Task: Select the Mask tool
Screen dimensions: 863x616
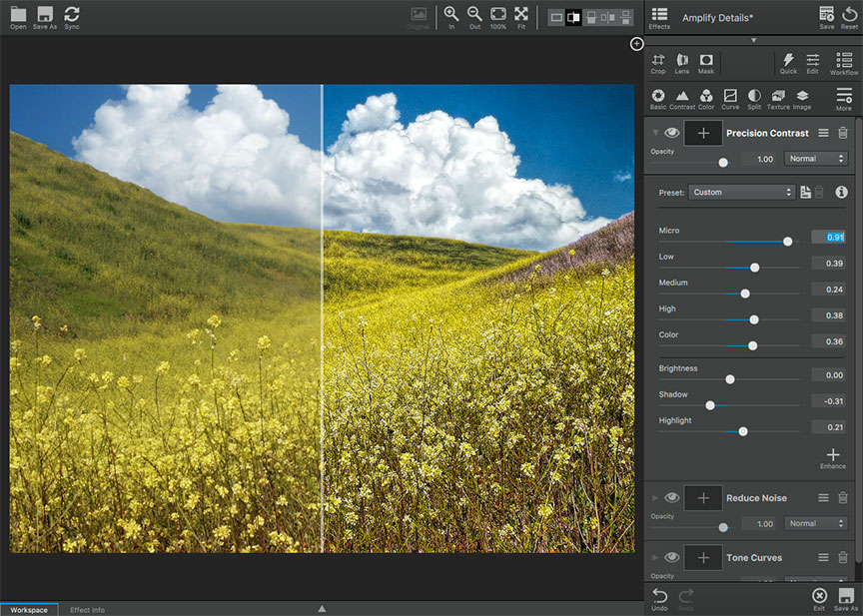Action: click(706, 63)
